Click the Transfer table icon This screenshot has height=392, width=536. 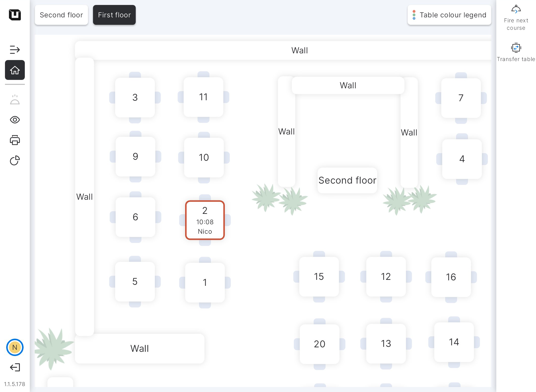pos(516,52)
